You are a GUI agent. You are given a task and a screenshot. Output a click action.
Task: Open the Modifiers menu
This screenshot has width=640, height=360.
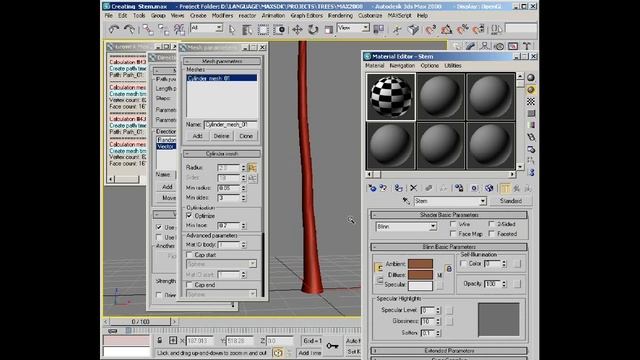point(222,16)
